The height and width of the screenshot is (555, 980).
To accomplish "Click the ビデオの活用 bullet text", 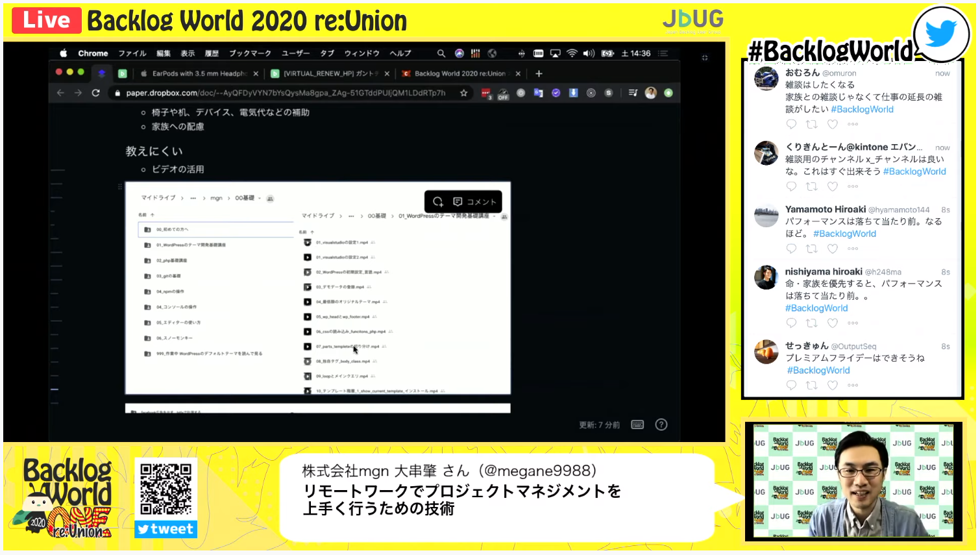I will [x=178, y=169].
